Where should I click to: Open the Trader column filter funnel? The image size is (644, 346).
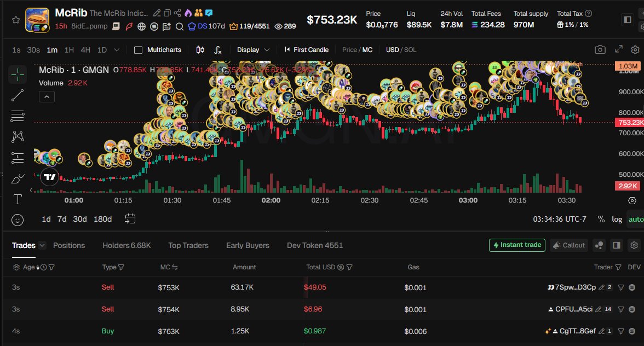click(x=618, y=267)
